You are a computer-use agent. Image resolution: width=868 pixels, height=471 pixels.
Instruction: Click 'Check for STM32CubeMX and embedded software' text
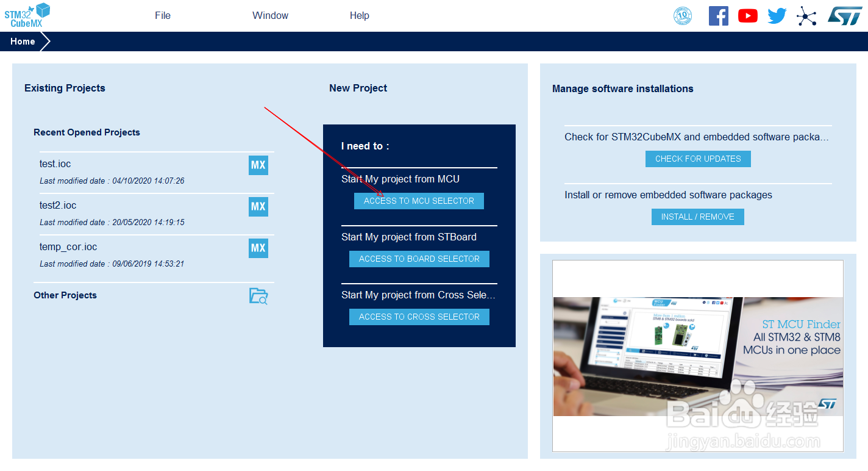click(697, 137)
